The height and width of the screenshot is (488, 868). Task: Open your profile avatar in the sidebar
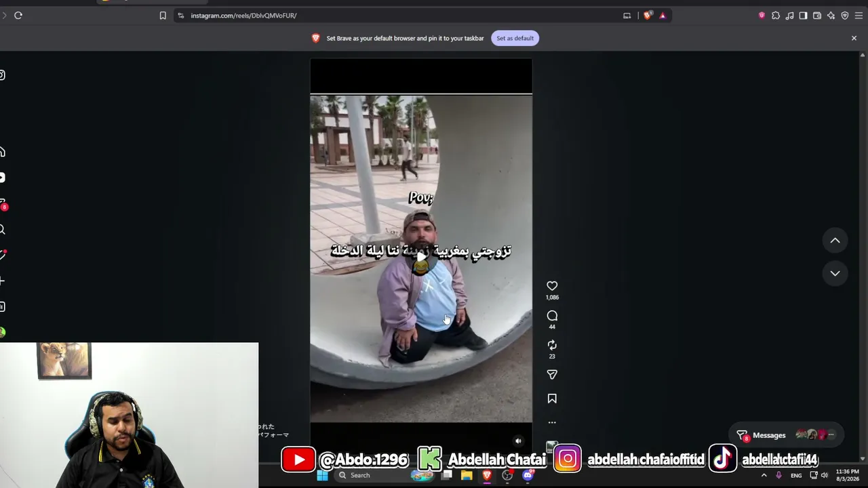pos(2,332)
